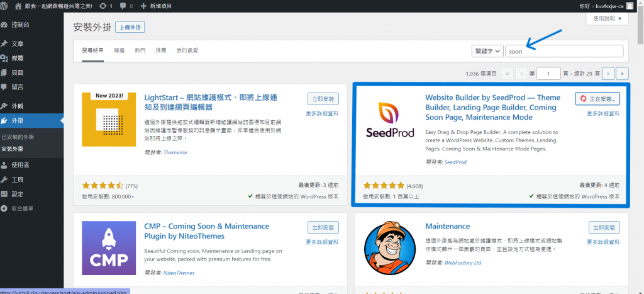Click 立即安裝 for Maintenance plugin
644x294 pixels.
pyautogui.click(x=604, y=227)
